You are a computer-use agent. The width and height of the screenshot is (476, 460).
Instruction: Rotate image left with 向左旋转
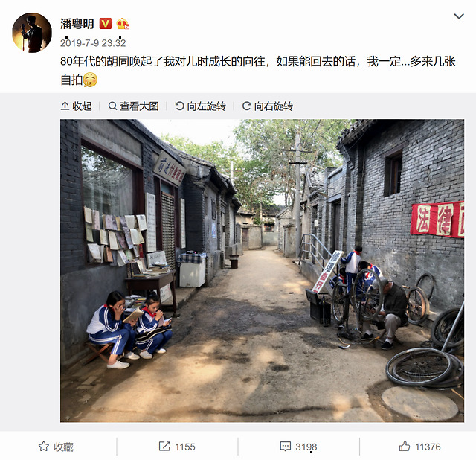pos(200,106)
